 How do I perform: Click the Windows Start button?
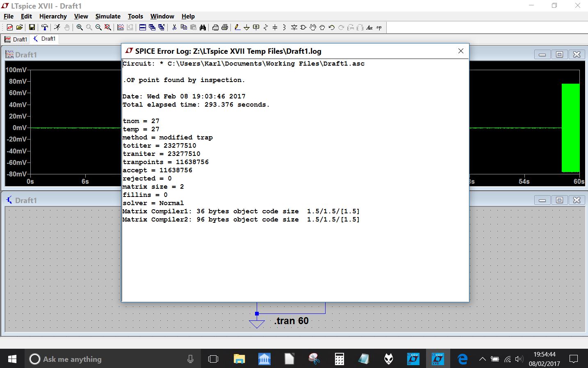(12, 359)
